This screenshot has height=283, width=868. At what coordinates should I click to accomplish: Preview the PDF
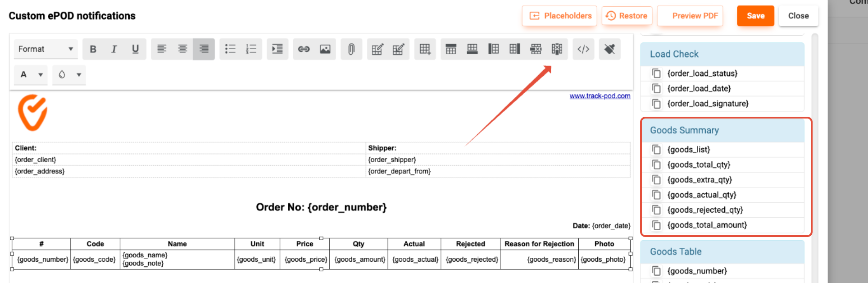click(690, 16)
